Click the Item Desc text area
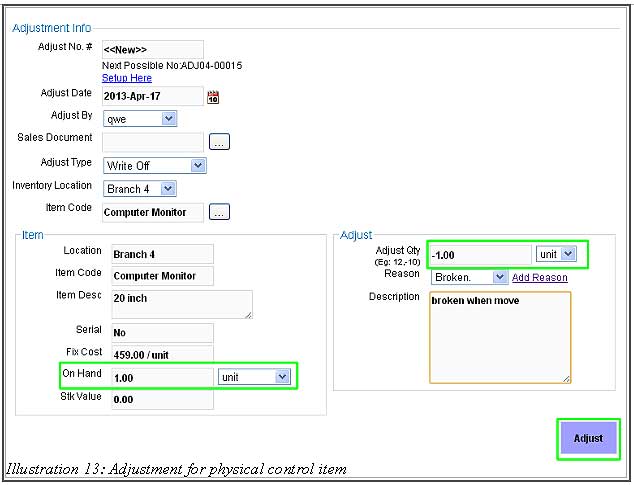Image resolution: width=634 pixels, height=485 pixels. tap(180, 304)
